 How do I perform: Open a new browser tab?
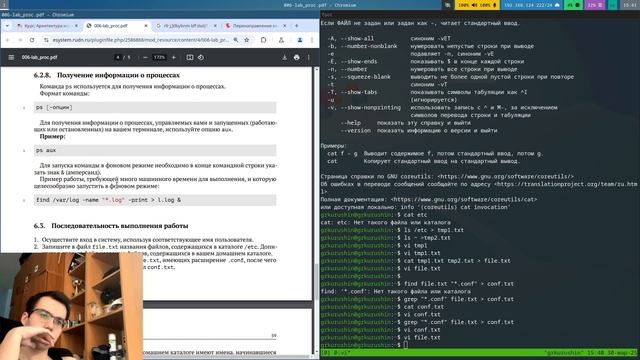(x=297, y=26)
